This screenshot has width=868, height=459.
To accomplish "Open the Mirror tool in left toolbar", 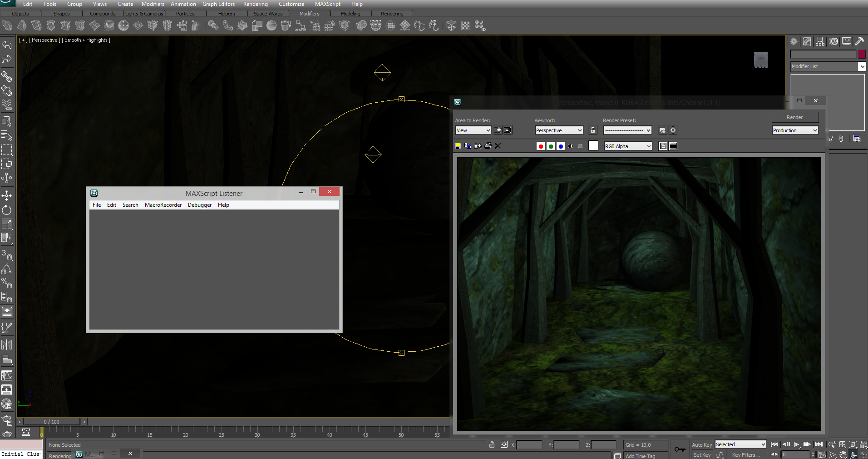I will pos(7,345).
